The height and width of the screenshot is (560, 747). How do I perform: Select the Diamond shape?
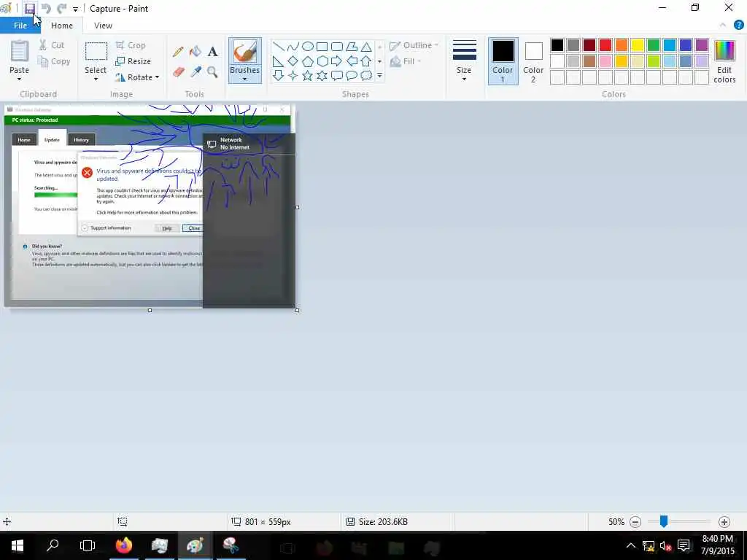point(293,61)
